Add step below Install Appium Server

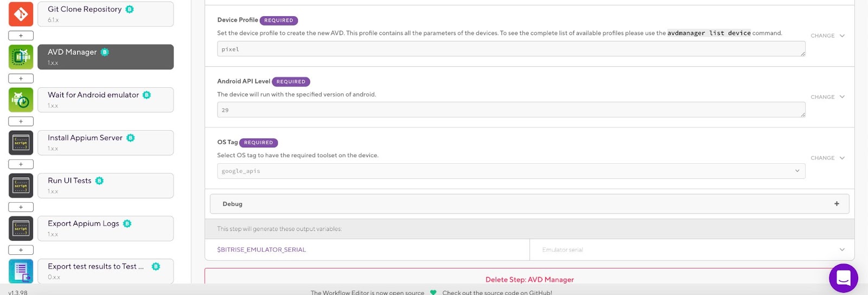(21, 164)
